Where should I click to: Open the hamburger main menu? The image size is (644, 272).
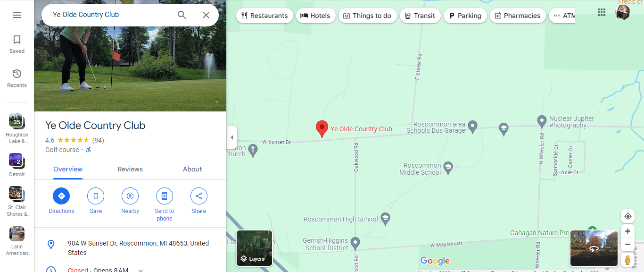(x=17, y=15)
